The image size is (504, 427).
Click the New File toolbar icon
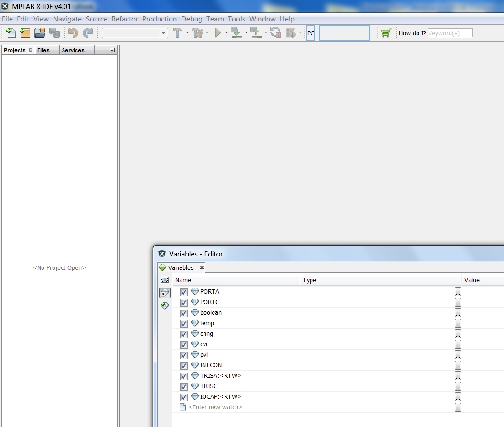pyautogui.click(x=11, y=33)
